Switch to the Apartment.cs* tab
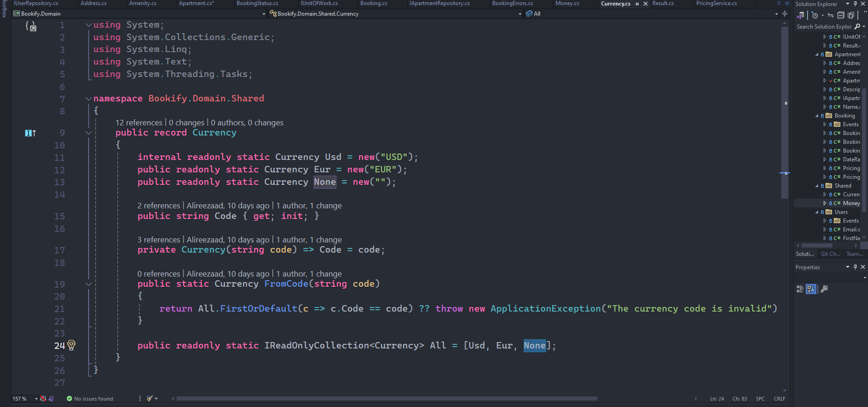Image resolution: width=868 pixels, height=407 pixels. pyautogui.click(x=196, y=3)
